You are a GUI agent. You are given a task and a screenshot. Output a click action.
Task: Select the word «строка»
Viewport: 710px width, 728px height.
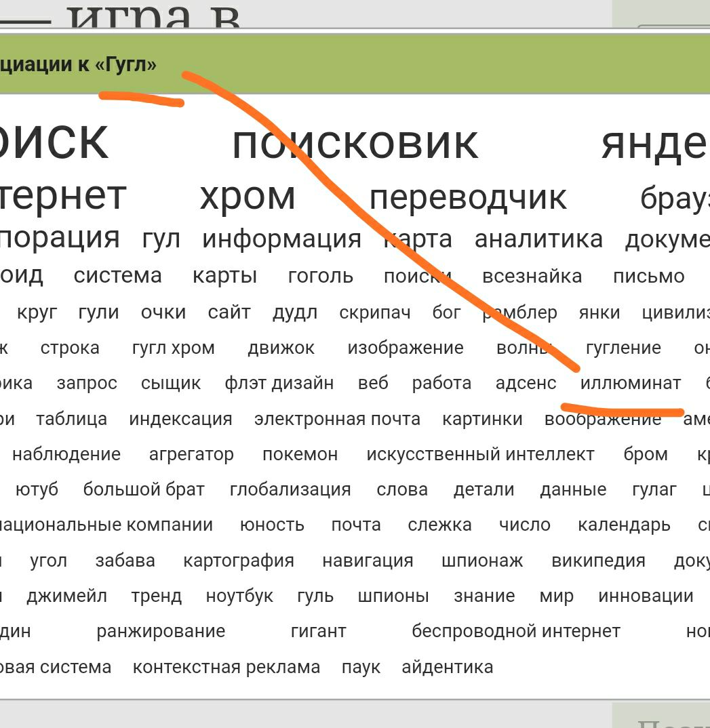tap(70, 348)
